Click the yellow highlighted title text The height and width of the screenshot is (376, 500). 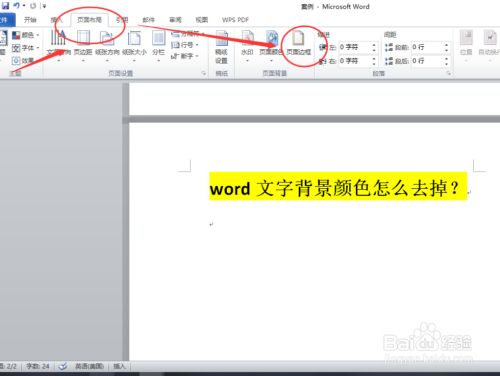point(338,187)
